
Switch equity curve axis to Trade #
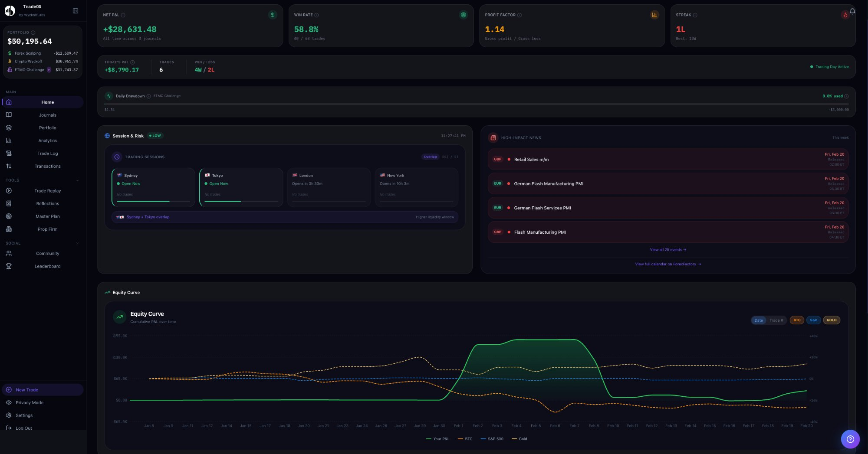point(776,320)
